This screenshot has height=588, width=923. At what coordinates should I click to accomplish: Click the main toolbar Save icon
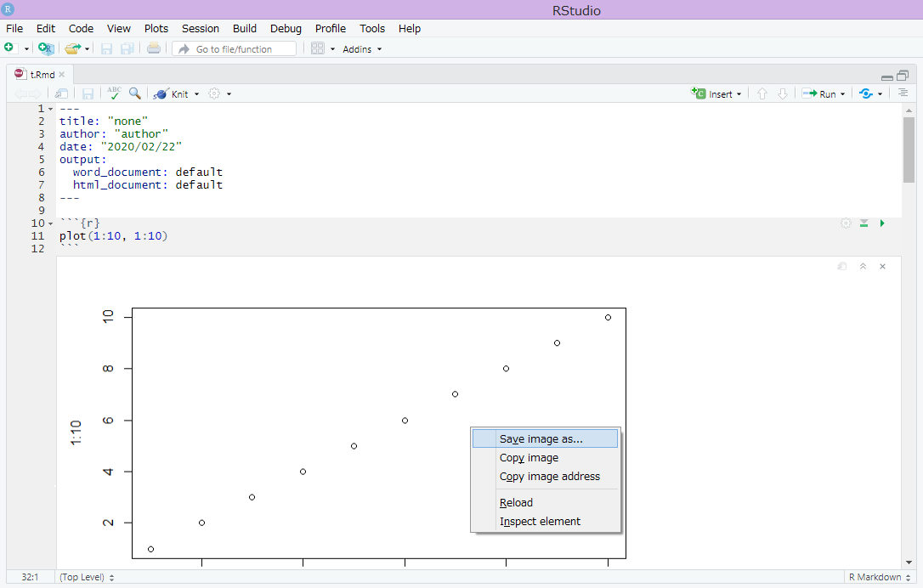pos(106,48)
